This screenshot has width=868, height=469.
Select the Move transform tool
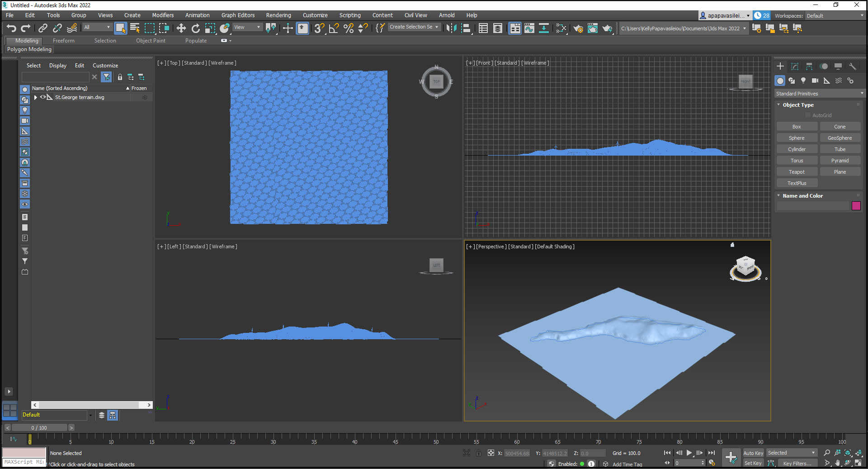[x=181, y=28]
